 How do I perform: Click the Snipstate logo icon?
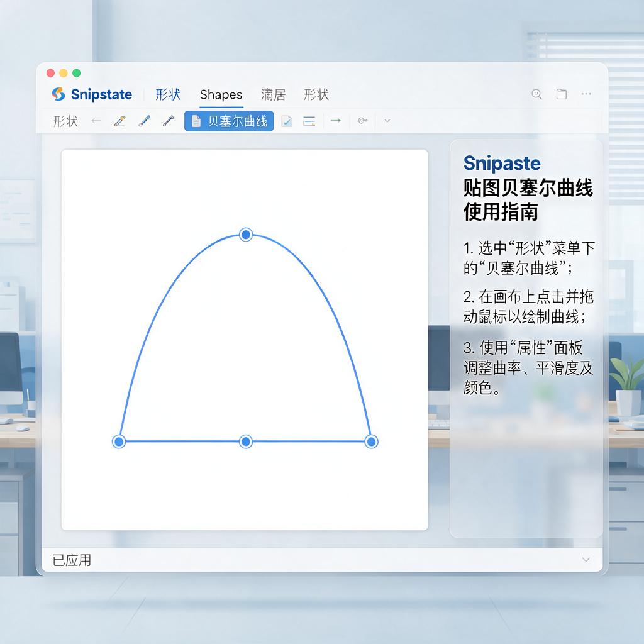tap(58, 94)
